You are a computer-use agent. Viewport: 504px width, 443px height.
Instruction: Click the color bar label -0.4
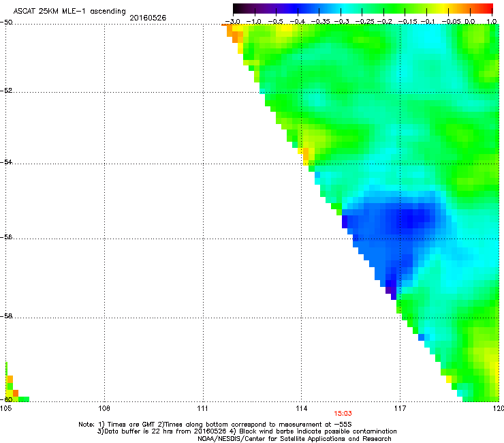click(298, 21)
